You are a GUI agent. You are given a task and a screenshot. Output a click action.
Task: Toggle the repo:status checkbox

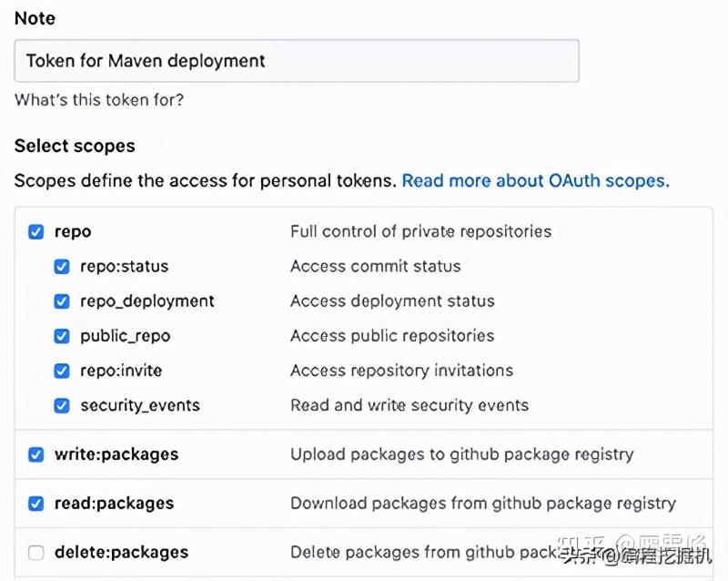[62, 267]
